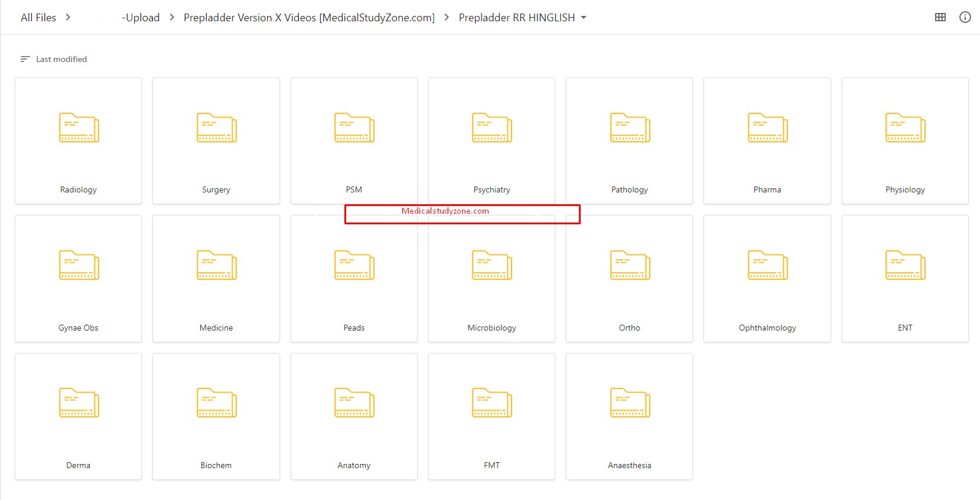Select the Medicine folder name label
The width and height of the screenshot is (980, 500).
coord(216,328)
